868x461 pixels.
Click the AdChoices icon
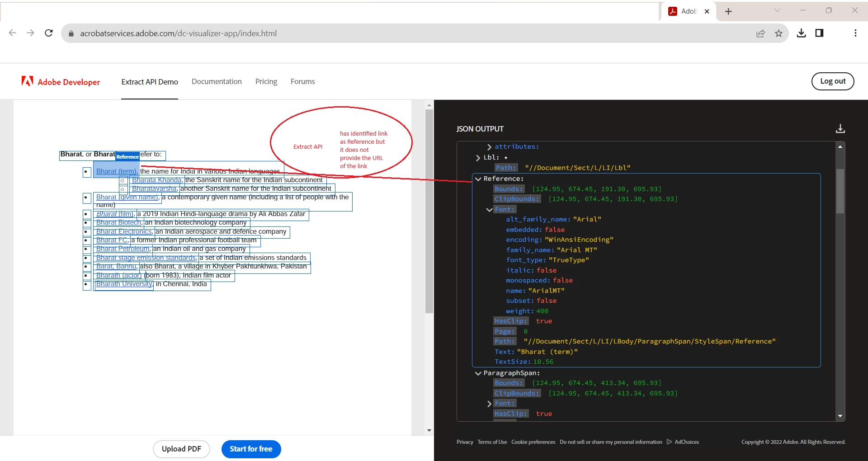(670, 442)
